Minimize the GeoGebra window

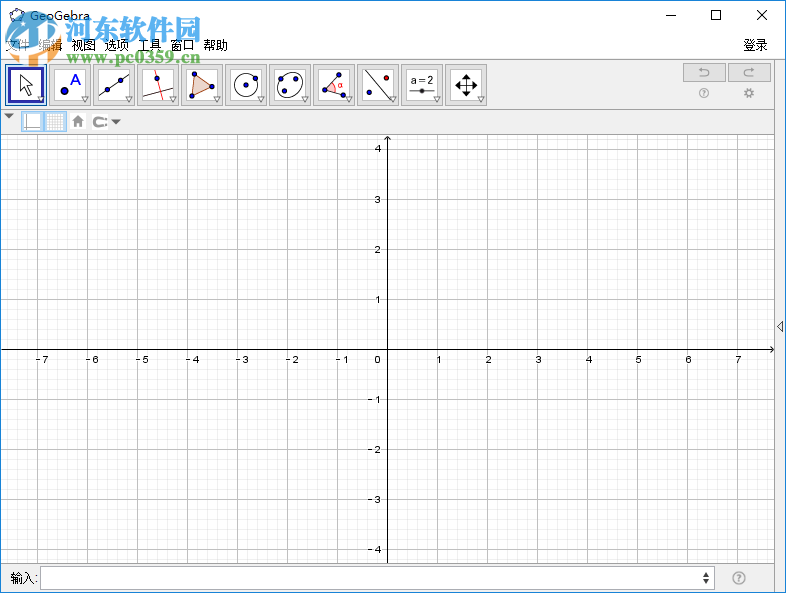pos(671,15)
